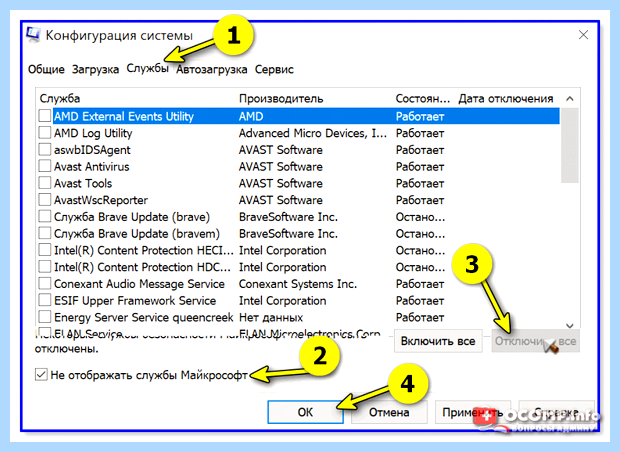Check Intel(R) Content Protection HECI checkbox
Screen dimensions: 620x452
[45, 250]
